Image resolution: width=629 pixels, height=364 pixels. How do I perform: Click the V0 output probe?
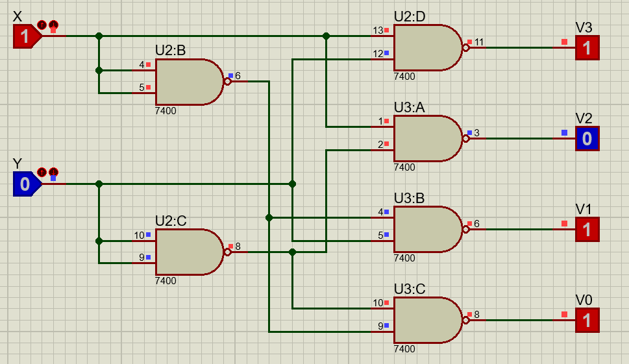(587, 320)
